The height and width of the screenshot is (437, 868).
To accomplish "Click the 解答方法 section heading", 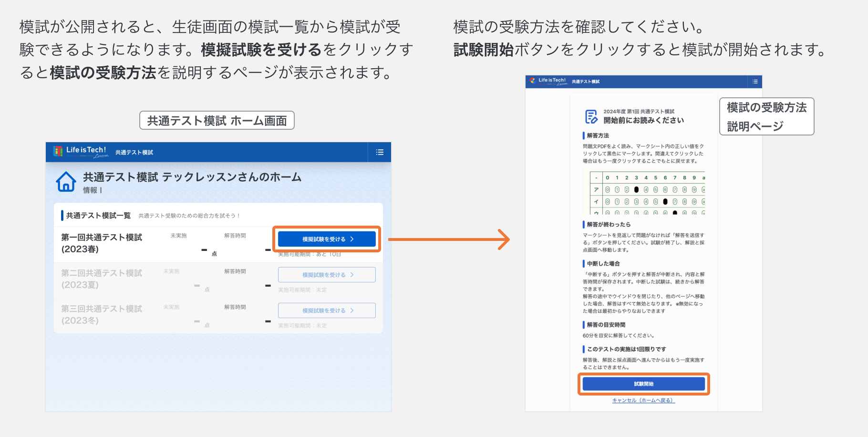I will click(x=598, y=135).
